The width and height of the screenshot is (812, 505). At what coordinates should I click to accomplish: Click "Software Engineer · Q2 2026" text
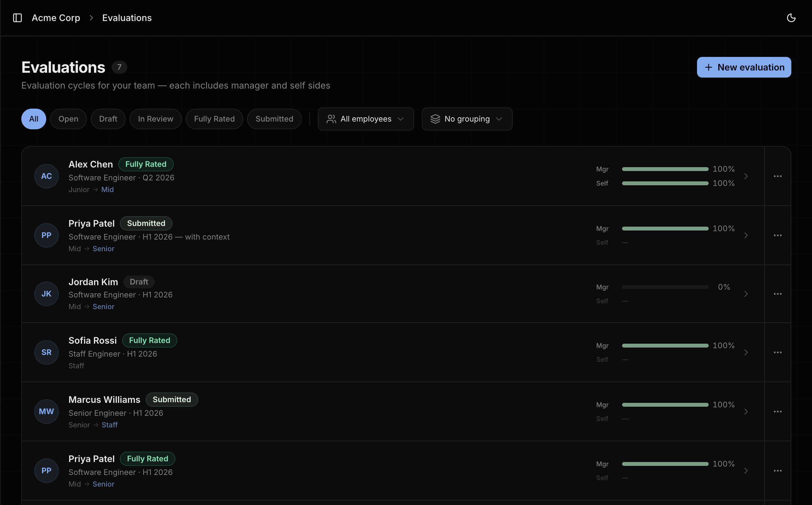121,177
